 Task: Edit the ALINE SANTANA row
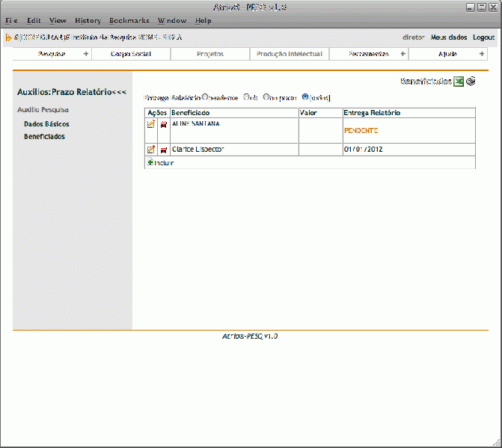click(x=150, y=124)
